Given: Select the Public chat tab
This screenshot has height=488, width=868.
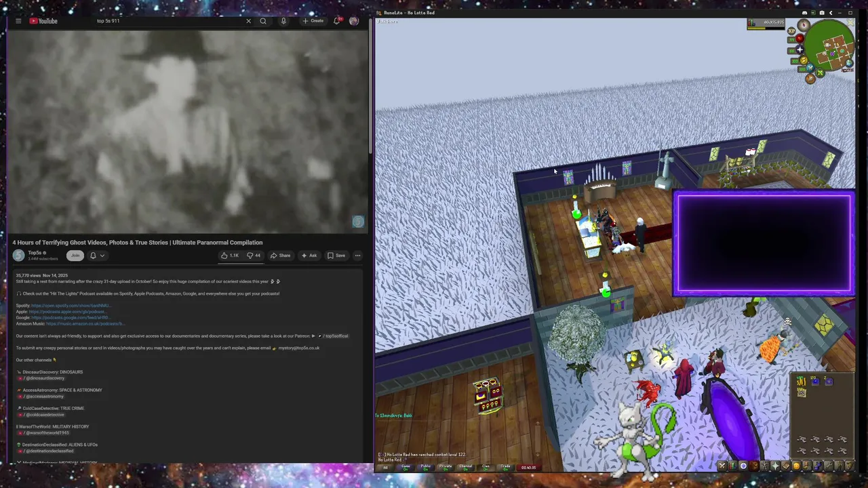Looking at the screenshot, I should tap(426, 467).
